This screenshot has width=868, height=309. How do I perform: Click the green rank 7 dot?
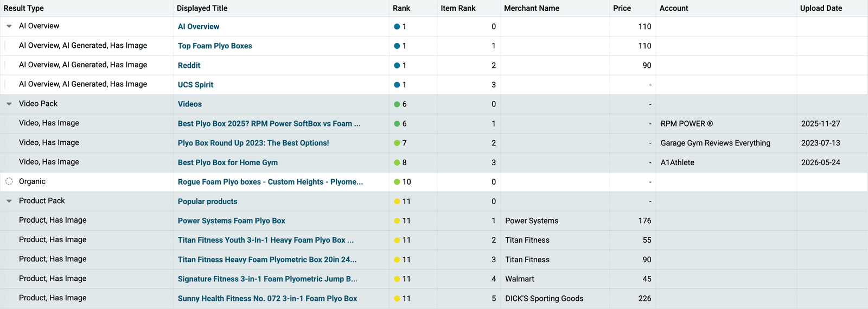(397, 143)
